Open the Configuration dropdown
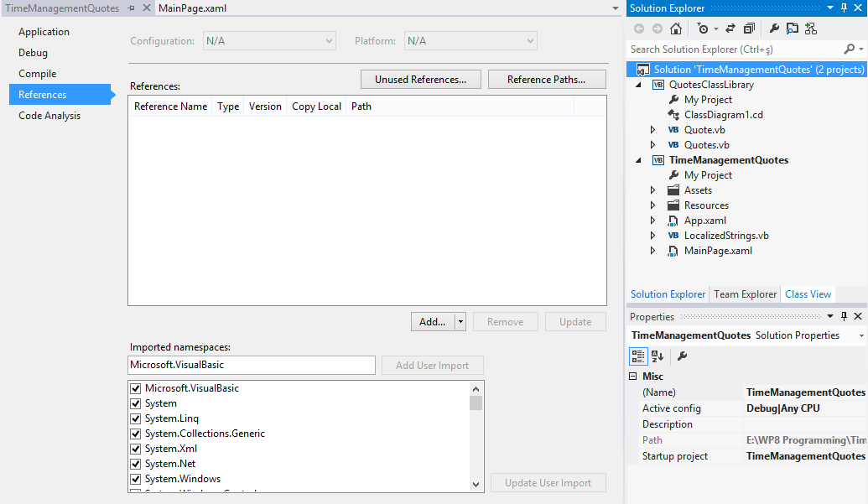Image resolution: width=868 pixels, height=504 pixels. [x=269, y=41]
